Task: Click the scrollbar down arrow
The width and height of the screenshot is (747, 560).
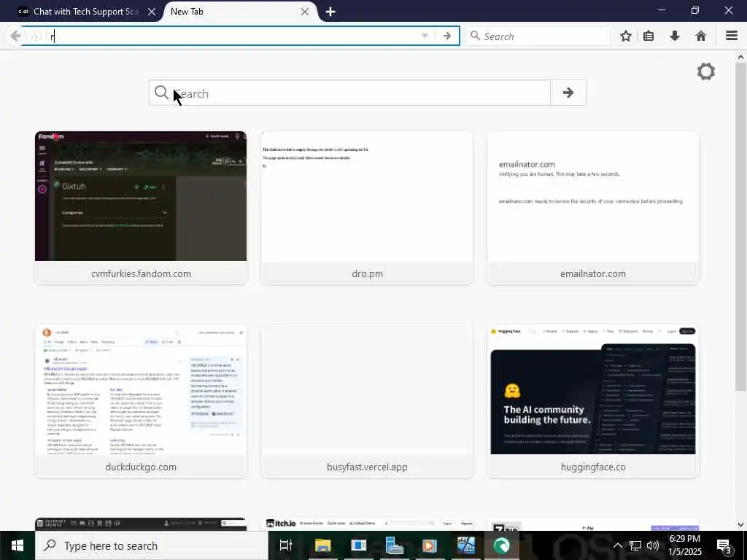Action: pos(740,525)
